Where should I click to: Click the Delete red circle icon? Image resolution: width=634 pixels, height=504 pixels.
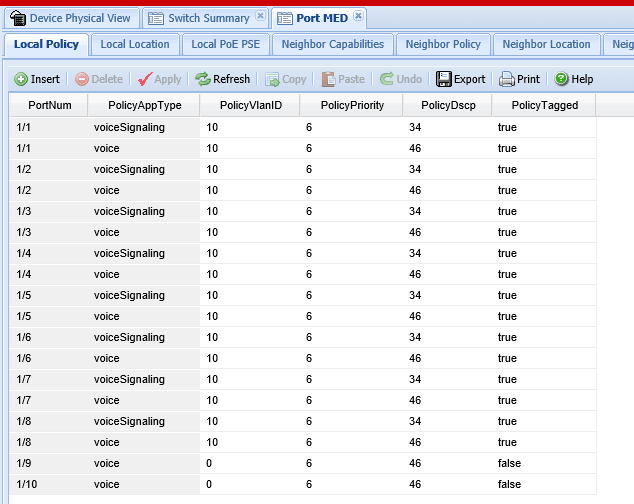(82, 79)
